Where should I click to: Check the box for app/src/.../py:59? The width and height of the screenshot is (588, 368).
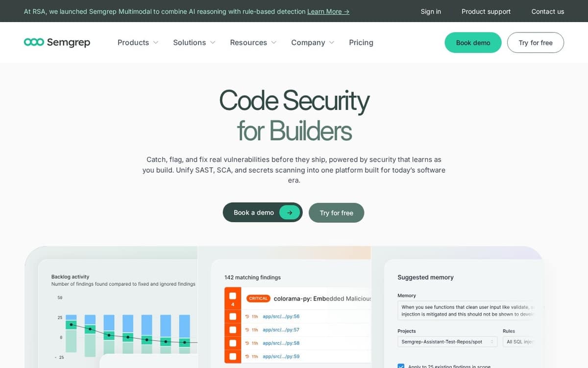tap(233, 356)
